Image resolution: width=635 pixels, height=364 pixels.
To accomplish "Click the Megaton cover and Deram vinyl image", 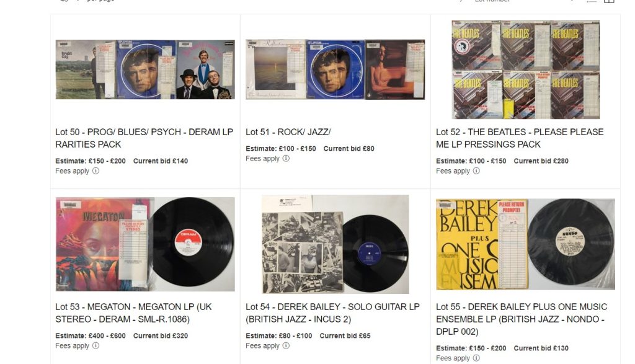I will (x=145, y=244).
